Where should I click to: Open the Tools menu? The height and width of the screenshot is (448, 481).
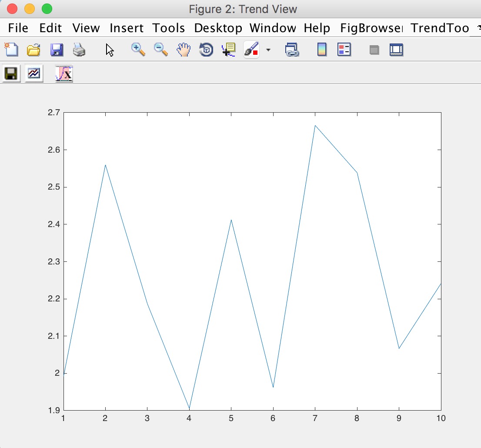(169, 28)
